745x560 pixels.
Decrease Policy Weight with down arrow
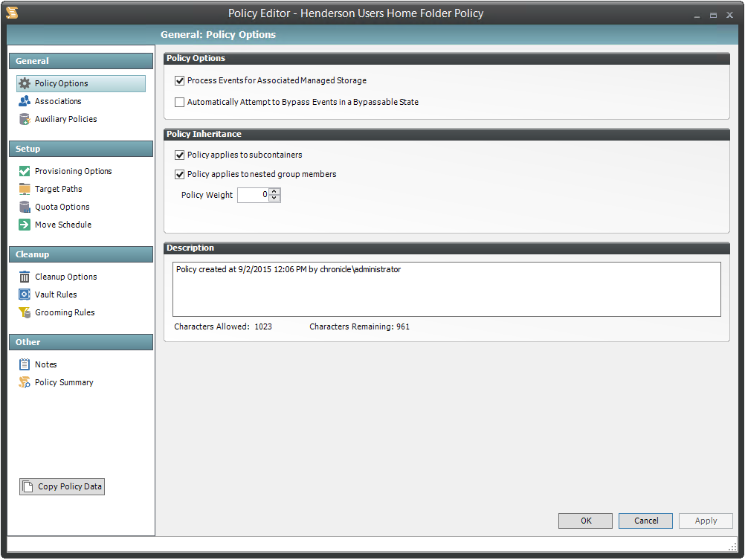coord(274,199)
